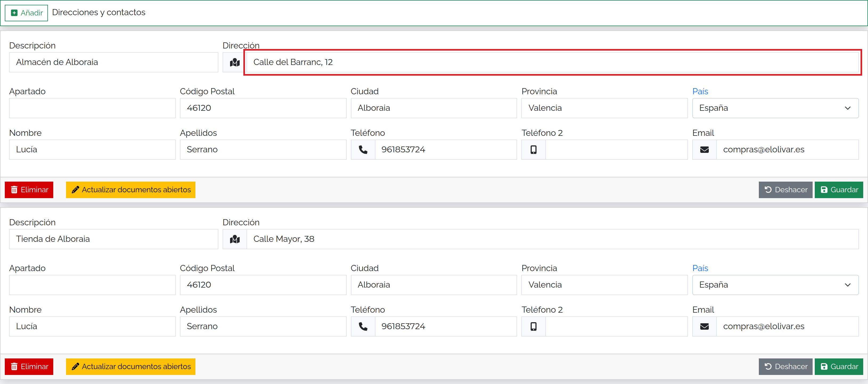Edit Ciudad Alboraia in Tienda card
Image resolution: width=868 pixels, height=384 pixels.
click(434, 285)
